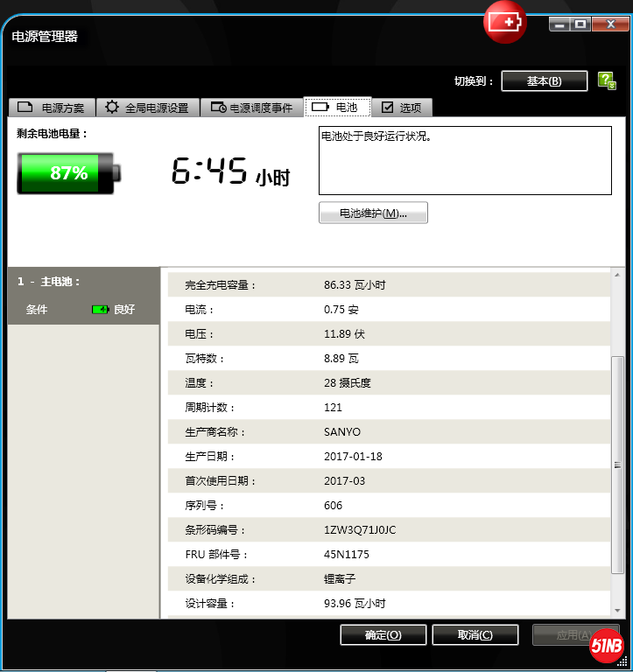Image resolution: width=633 pixels, height=672 pixels.
Task: Click the scroll-down arrow of battery details
Action: point(616,611)
